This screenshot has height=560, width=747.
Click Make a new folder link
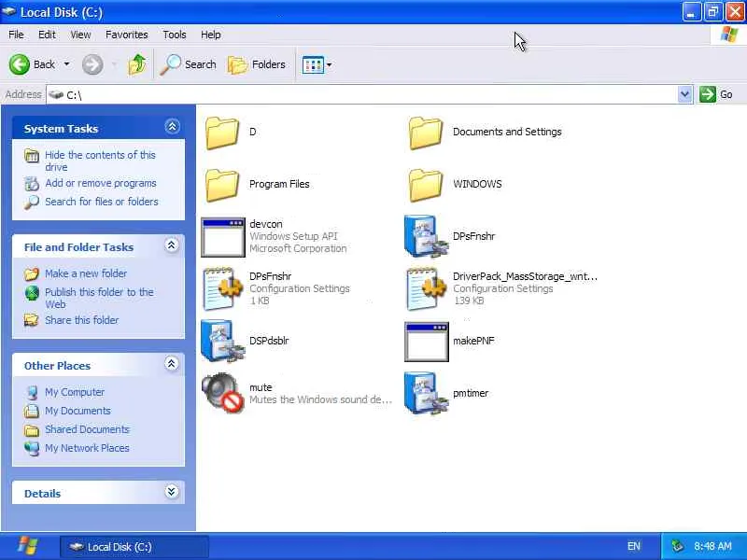click(86, 273)
